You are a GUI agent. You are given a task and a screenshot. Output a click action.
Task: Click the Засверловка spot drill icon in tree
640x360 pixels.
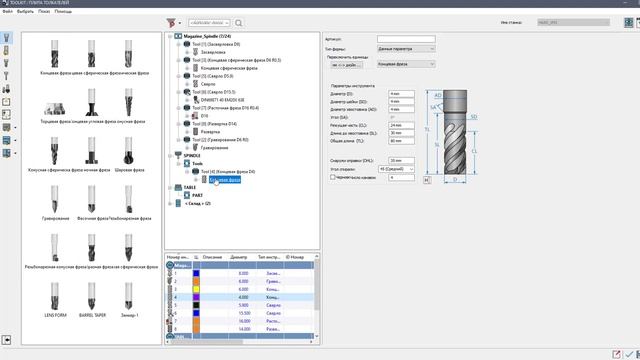click(196, 52)
